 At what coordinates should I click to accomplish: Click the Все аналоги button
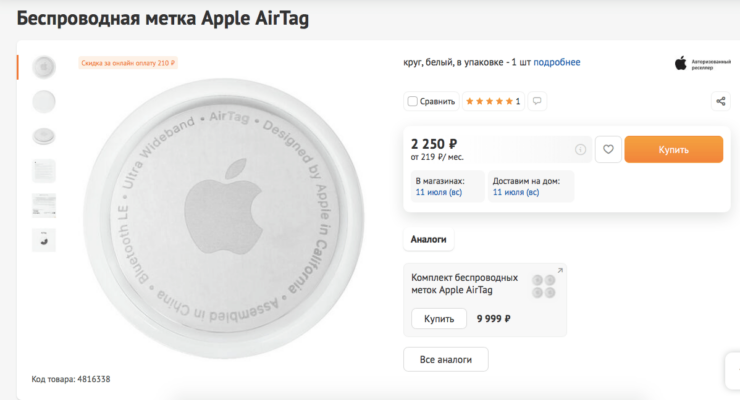(x=445, y=359)
